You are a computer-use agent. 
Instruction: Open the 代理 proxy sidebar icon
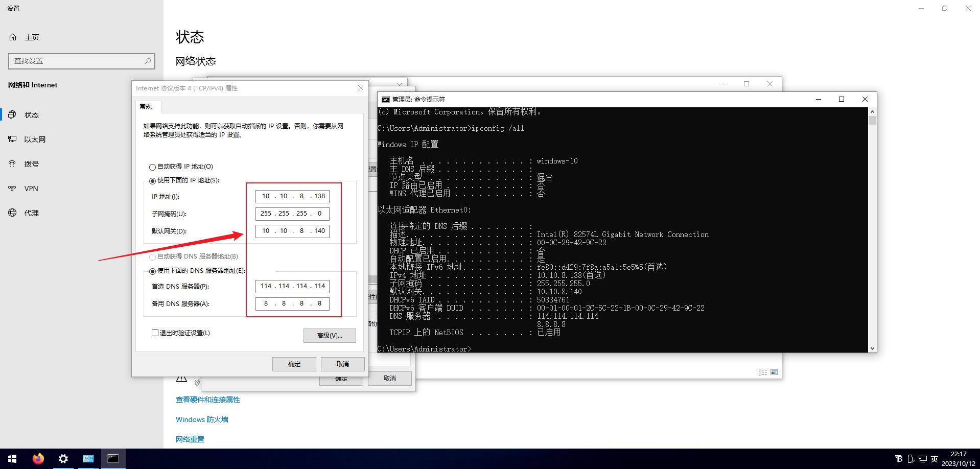click(12, 213)
